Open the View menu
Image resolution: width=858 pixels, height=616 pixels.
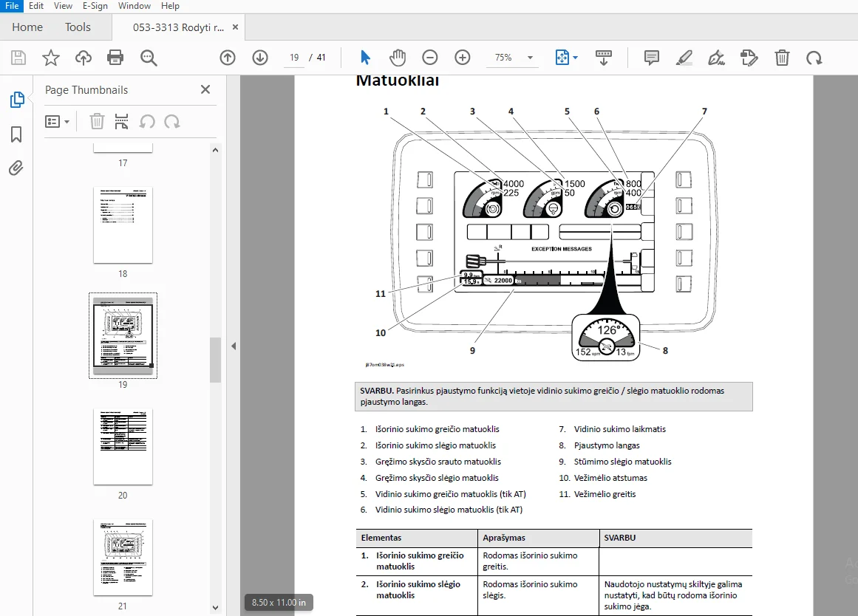pos(63,6)
